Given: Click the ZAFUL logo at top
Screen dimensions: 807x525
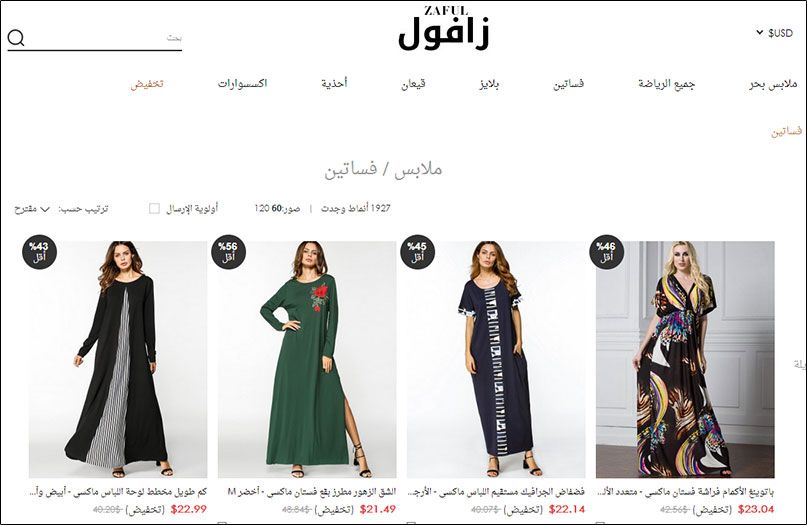Looking at the screenshot, I should click(444, 28).
